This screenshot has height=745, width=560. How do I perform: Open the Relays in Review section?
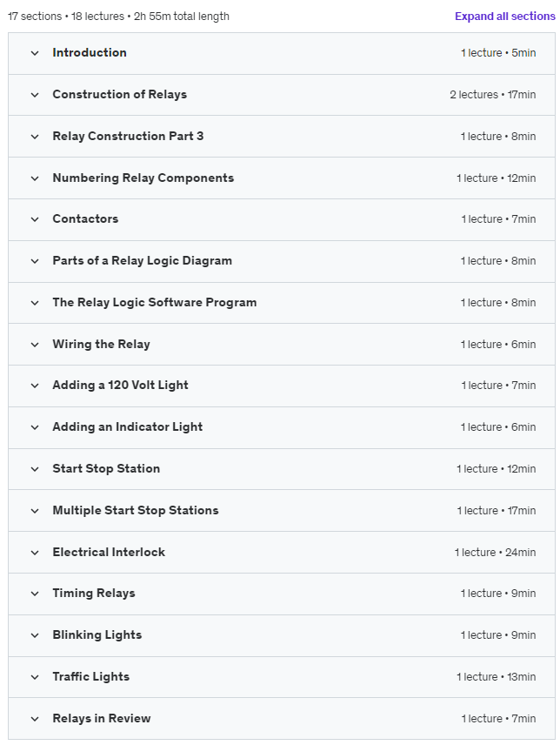coord(101,719)
